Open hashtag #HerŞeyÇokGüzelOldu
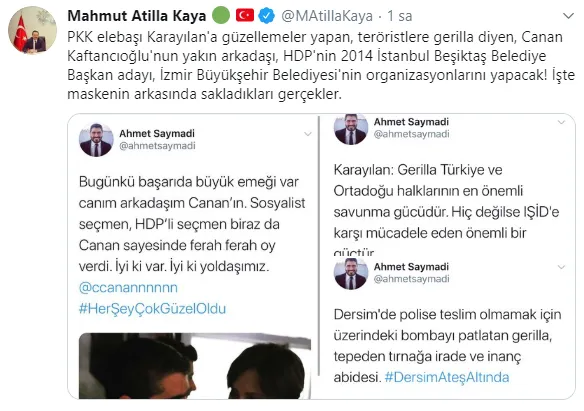Screen dimensions: 584x411 (152, 309)
